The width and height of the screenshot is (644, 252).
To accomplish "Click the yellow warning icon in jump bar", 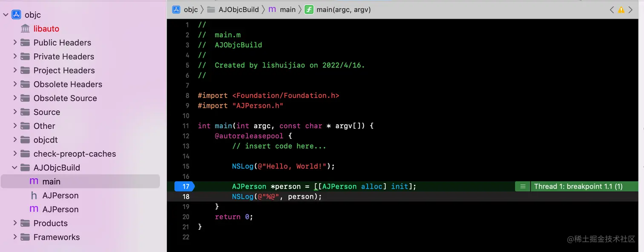I will coord(621,10).
